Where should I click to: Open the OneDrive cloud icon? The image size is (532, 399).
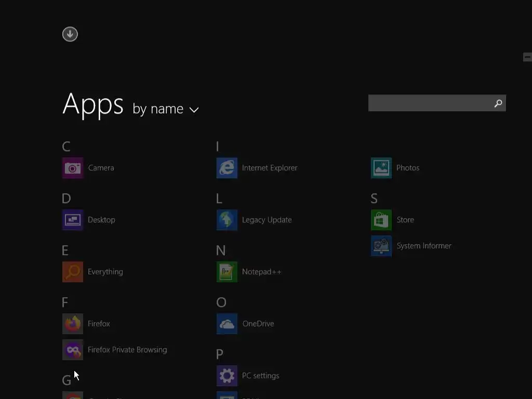click(x=227, y=324)
